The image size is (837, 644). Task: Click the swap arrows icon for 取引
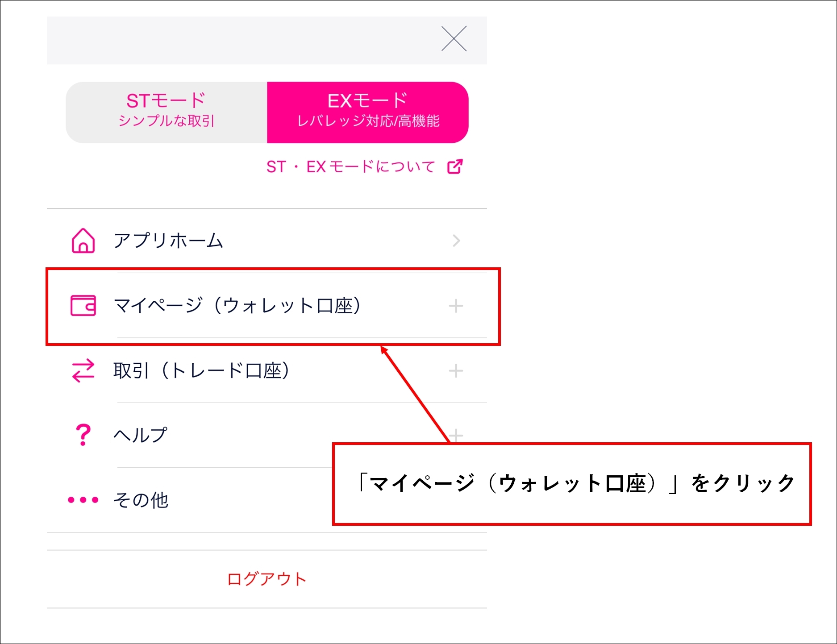pyautogui.click(x=83, y=371)
